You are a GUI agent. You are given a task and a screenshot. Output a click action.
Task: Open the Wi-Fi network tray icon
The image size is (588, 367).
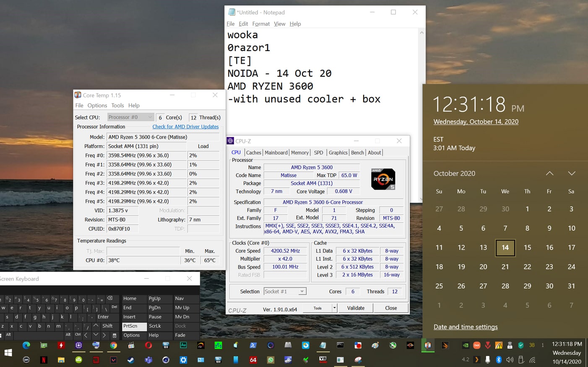pos(532,360)
